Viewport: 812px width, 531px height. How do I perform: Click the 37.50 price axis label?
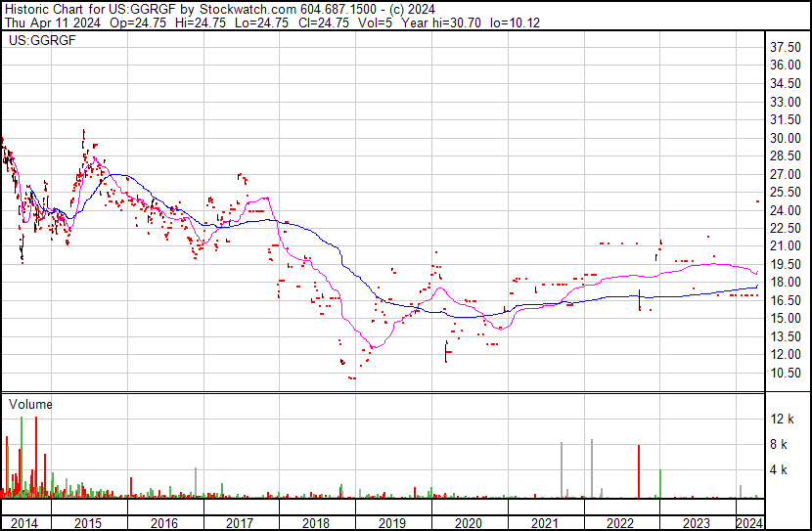(x=786, y=47)
